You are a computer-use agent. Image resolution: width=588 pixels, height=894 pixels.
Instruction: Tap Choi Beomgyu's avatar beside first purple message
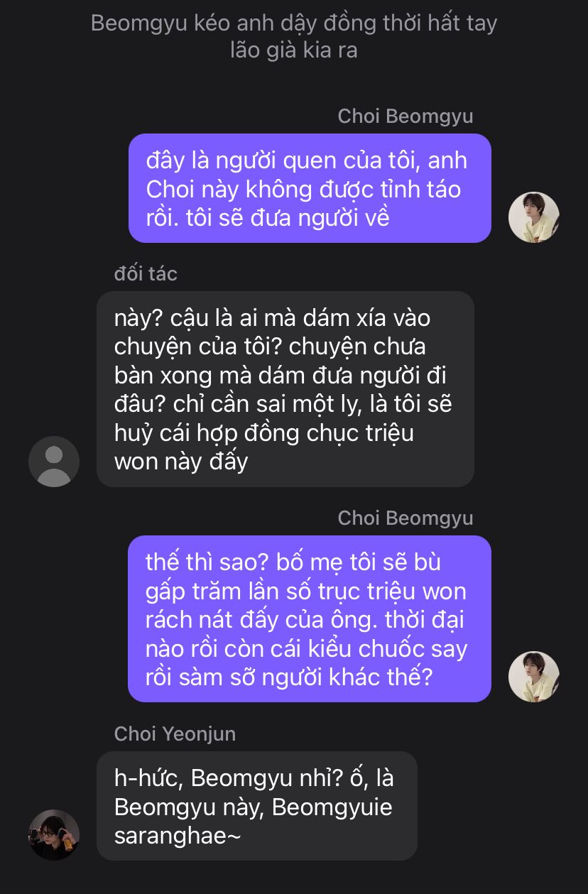point(534,217)
